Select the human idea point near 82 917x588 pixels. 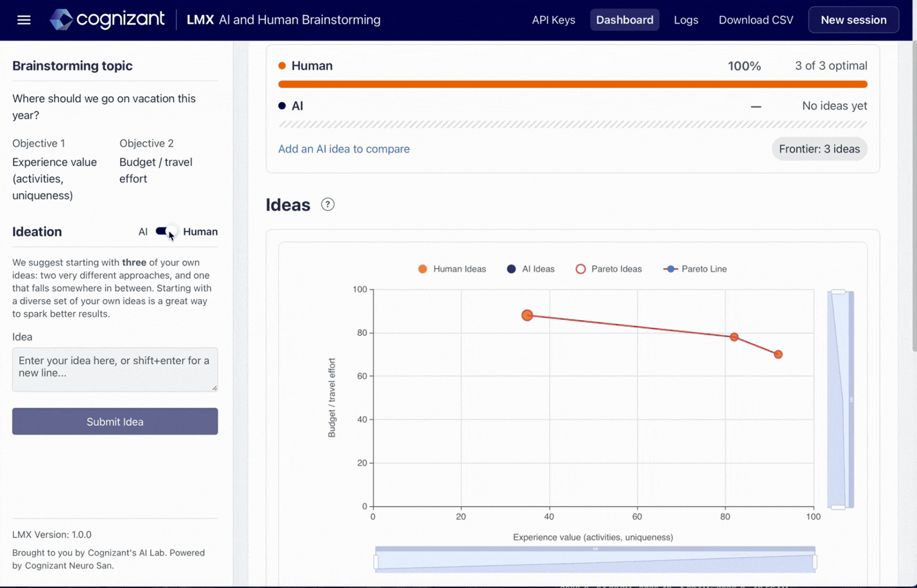pos(734,337)
